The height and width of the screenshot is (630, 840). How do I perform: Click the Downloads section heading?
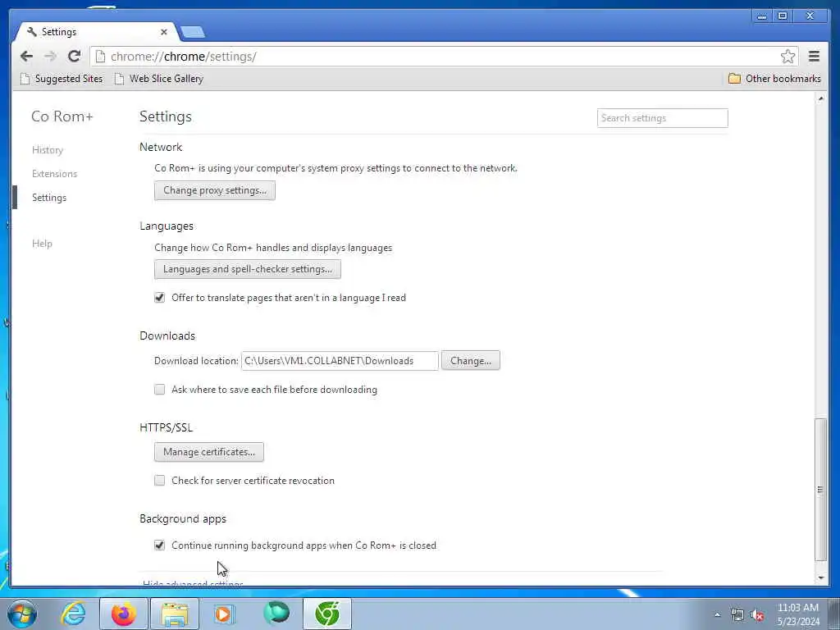pyautogui.click(x=167, y=336)
